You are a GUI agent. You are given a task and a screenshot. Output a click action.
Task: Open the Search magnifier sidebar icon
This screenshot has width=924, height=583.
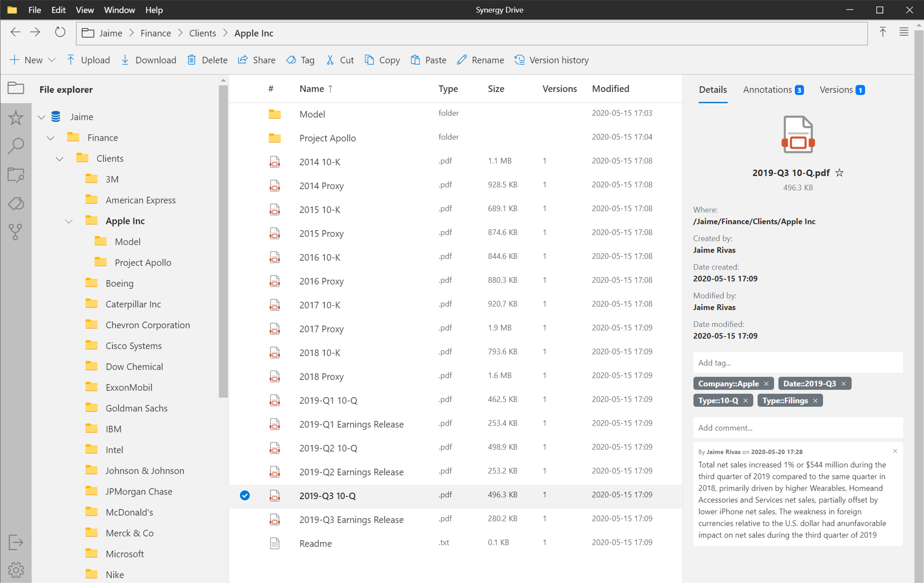tap(16, 146)
